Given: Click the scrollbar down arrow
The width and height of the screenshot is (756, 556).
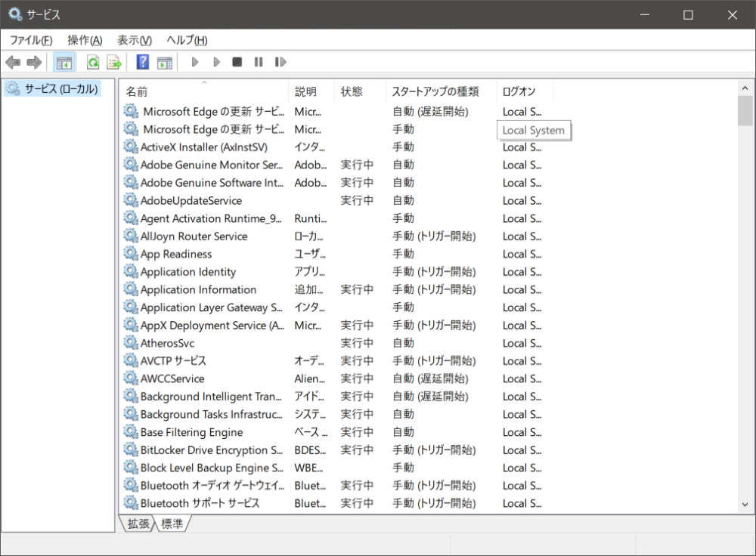Looking at the screenshot, I should pyautogui.click(x=745, y=504).
